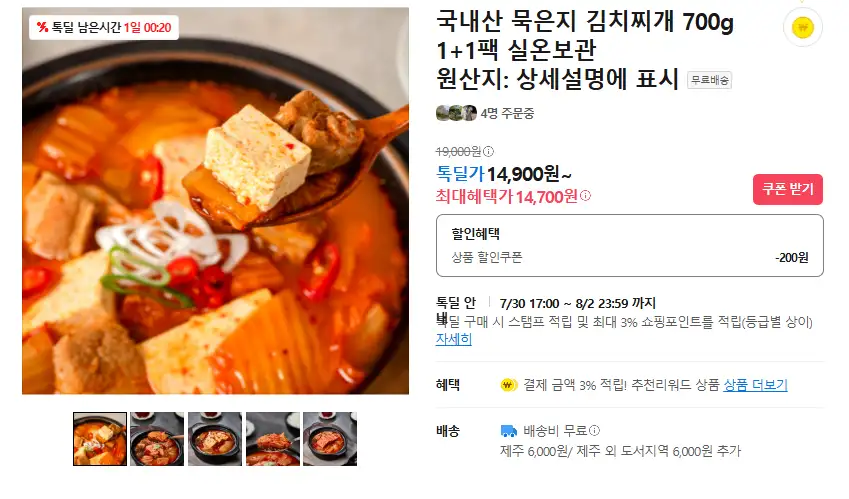Click the main kimchi stew product image

pyautogui.click(x=215, y=201)
